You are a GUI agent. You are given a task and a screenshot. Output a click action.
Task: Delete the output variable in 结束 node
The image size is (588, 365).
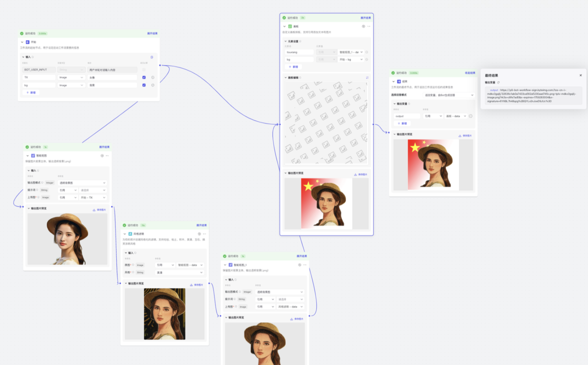click(x=470, y=116)
